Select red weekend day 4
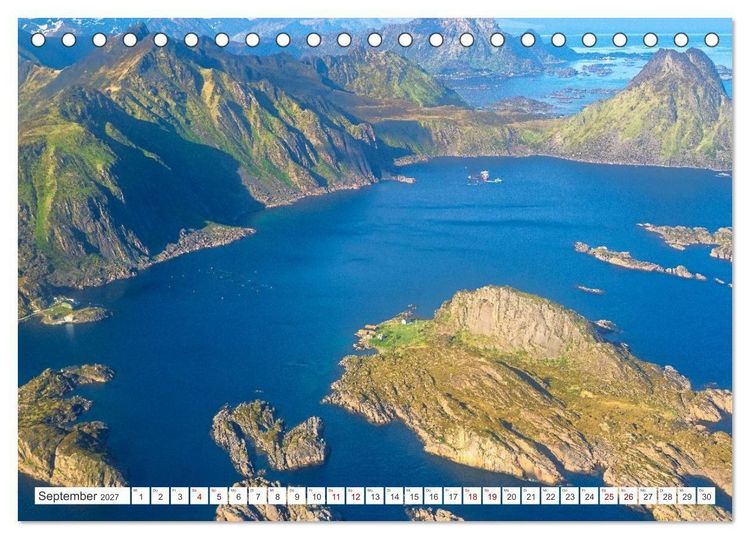Viewport: 750px width, 539px height. click(x=199, y=496)
